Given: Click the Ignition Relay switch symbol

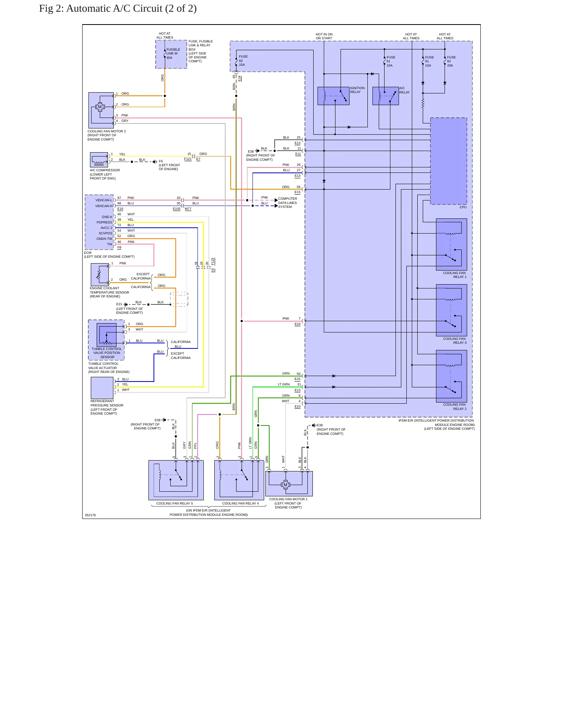Looking at the screenshot, I should point(343,97).
